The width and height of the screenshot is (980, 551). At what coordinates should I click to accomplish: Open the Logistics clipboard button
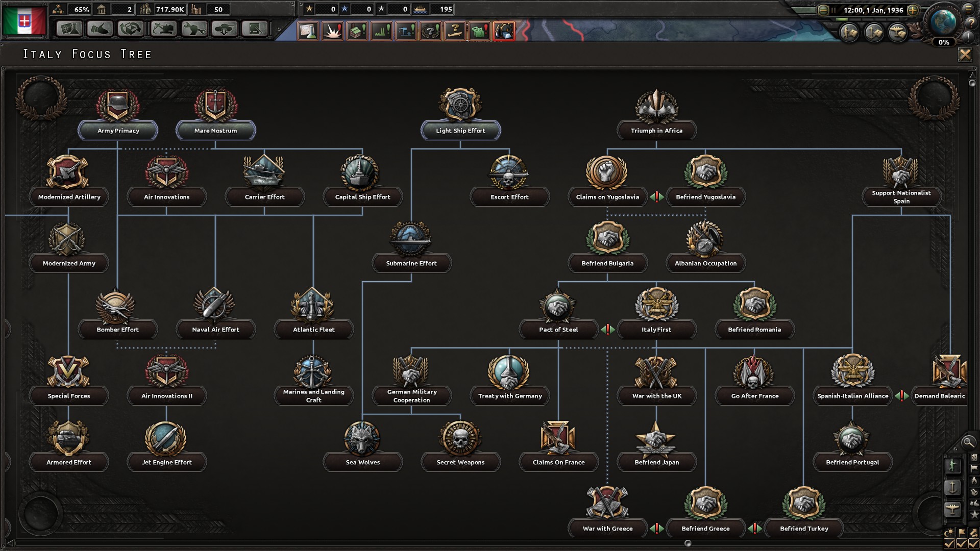point(255,29)
